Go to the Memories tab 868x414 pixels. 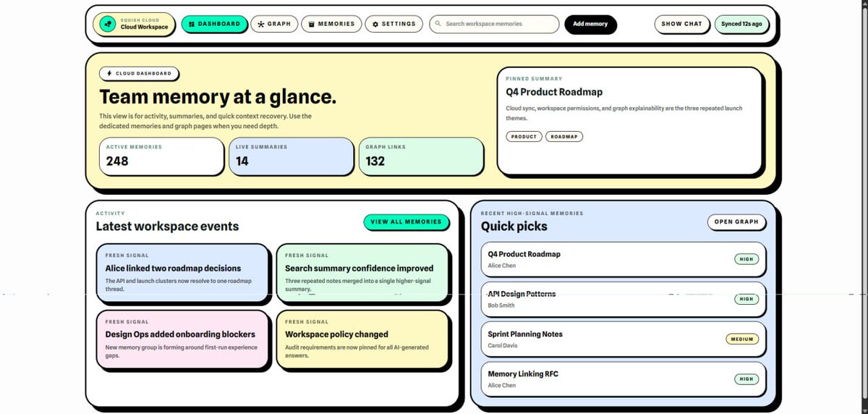click(x=331, y=24)
